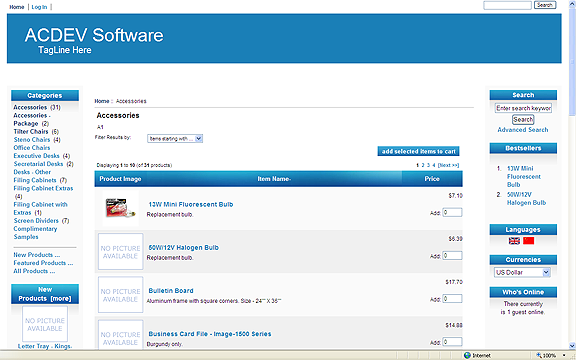Open the Secretarial Desks category

(x=38, y=164)
